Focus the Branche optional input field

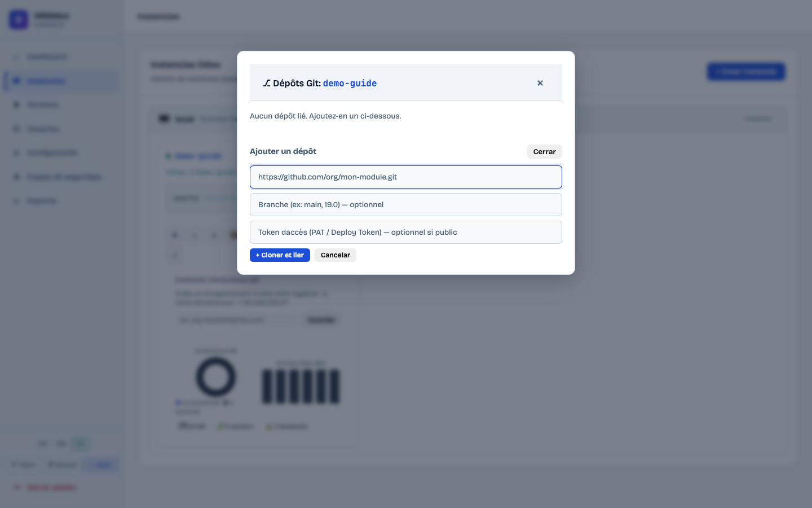click(406, 204)
